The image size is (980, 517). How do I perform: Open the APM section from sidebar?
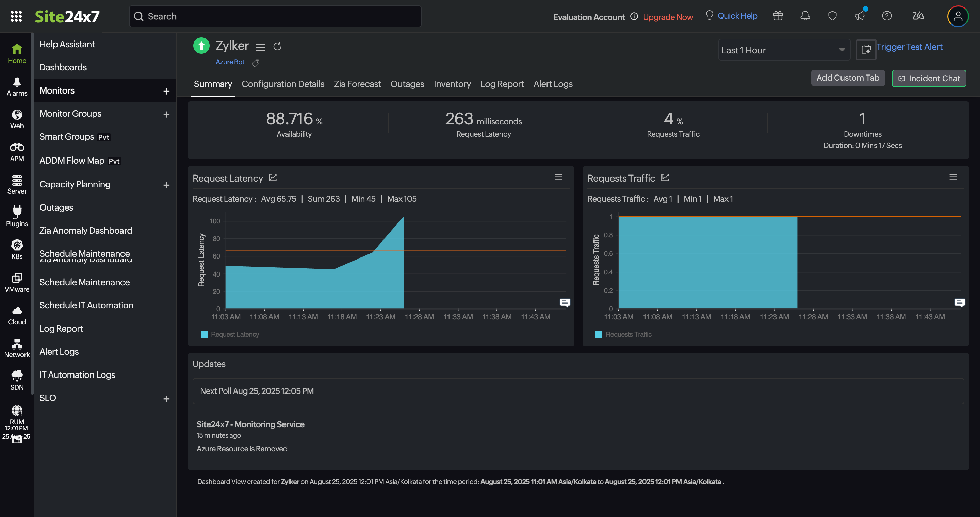tap(16, 151)
